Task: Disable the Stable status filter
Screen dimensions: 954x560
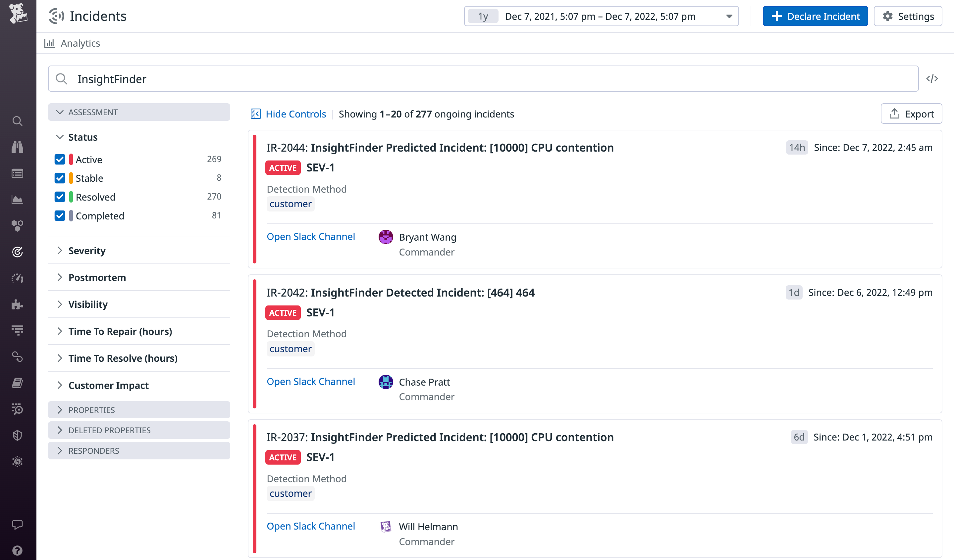Action: pos(60,178)
